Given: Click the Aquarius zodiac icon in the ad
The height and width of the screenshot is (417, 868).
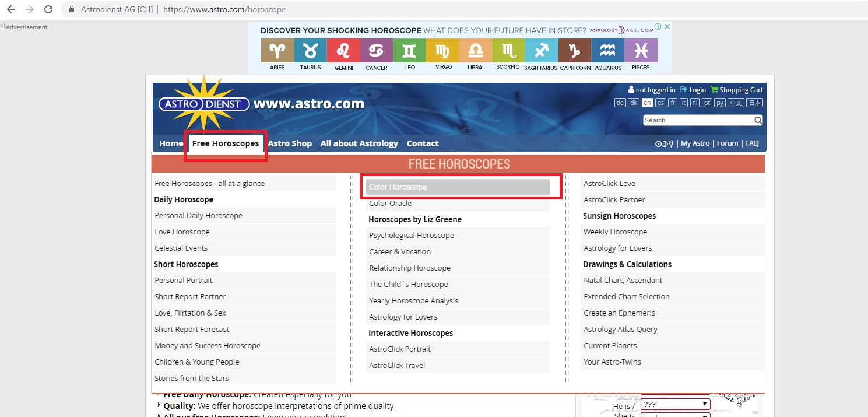Looking at the screenshot, I should tap(607, 51).
